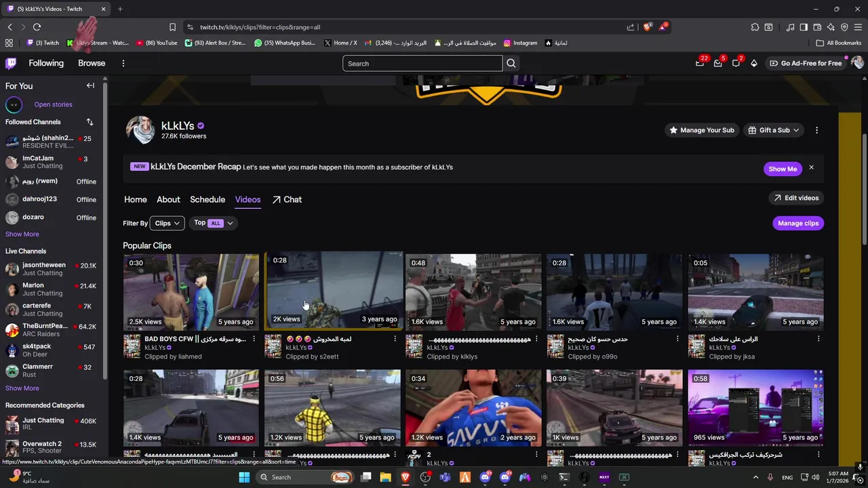Open the Top ALL range dropdown
The height and width of the screenshot is (488, 868).
[x=213, y=223]
